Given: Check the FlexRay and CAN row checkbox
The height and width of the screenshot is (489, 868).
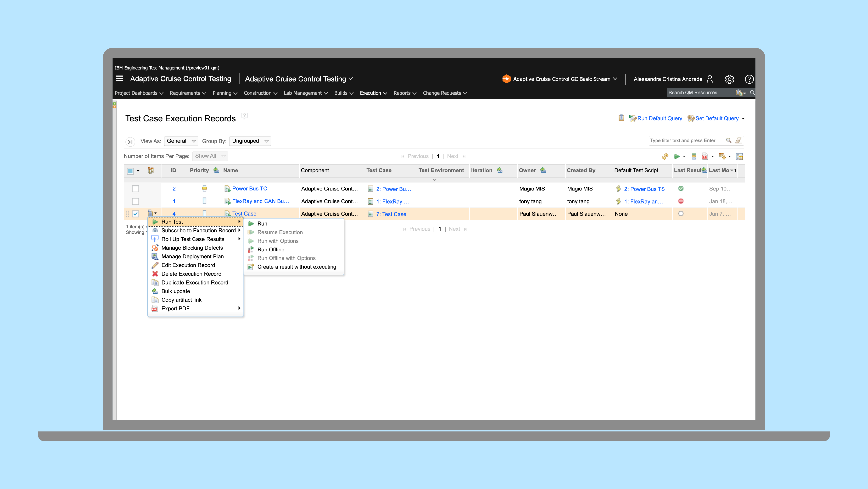Looking at the screenshot, I should click(x=135, y=201).
